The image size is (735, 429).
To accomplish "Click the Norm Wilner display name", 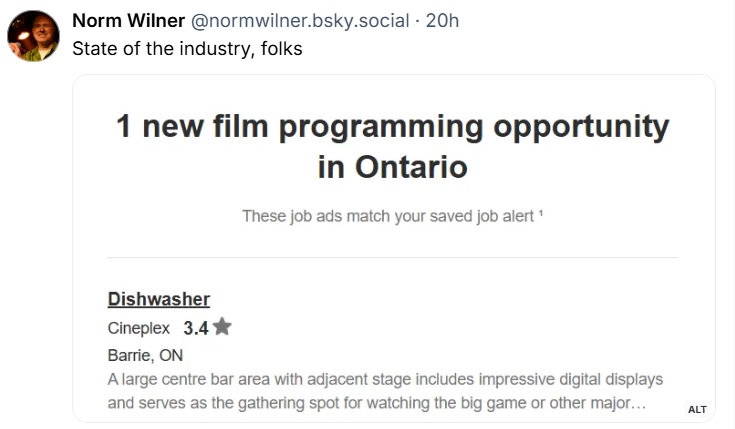I will 128,21.
